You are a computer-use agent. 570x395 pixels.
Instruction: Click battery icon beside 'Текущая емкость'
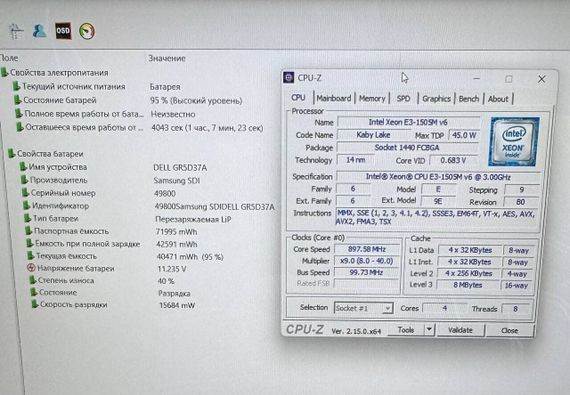(31, 255)
